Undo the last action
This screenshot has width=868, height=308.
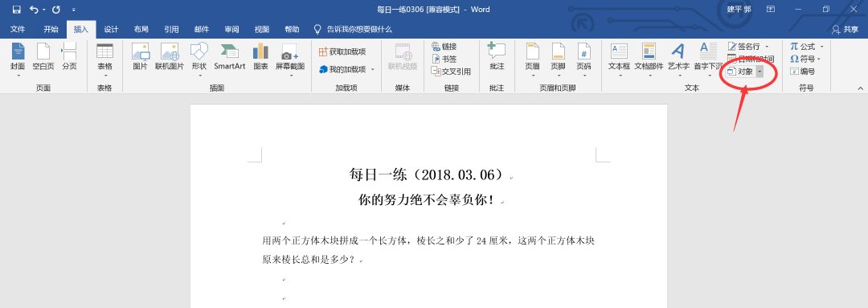point(34,10)
